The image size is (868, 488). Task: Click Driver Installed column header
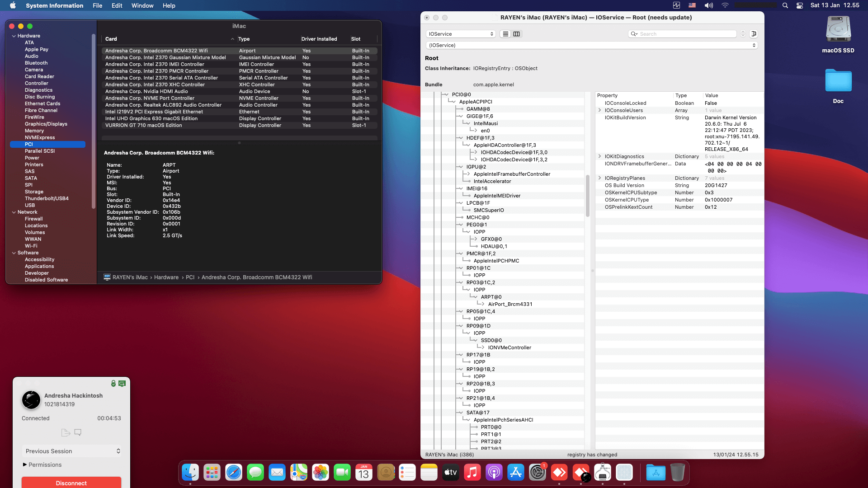tap(319, 39)
